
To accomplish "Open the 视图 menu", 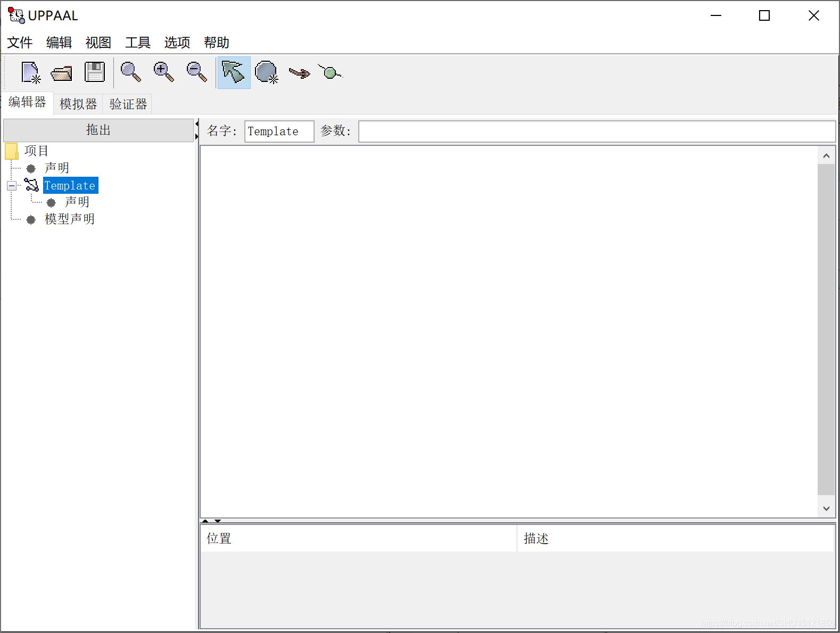I will (98, 43).
